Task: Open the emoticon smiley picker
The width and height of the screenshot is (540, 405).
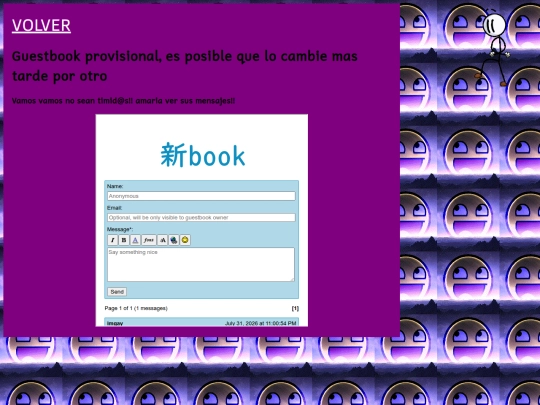Action: [x=185, y=240]
